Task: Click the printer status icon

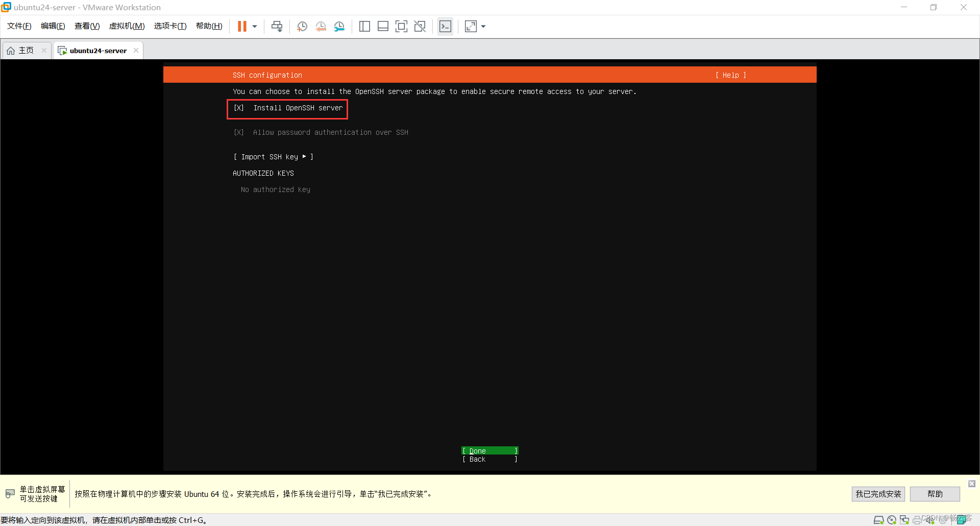Action: click(x=917, y=520)
